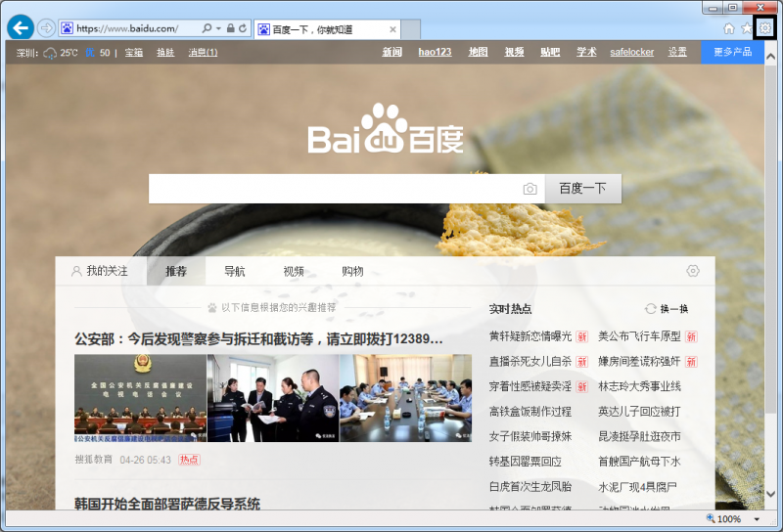Open hot topic 嫌房间差谎称强奸
Image resolution: width=783 pixels, height=532 pixels.
(x=639, y=361)
